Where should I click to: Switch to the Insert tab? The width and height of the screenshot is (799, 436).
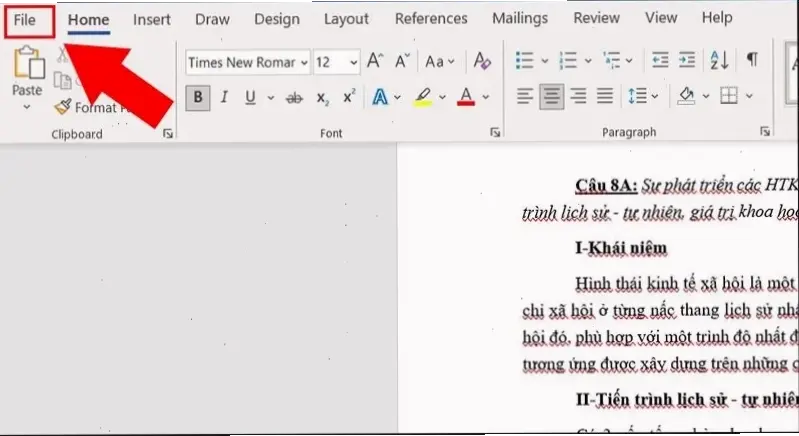click(152, 20)
